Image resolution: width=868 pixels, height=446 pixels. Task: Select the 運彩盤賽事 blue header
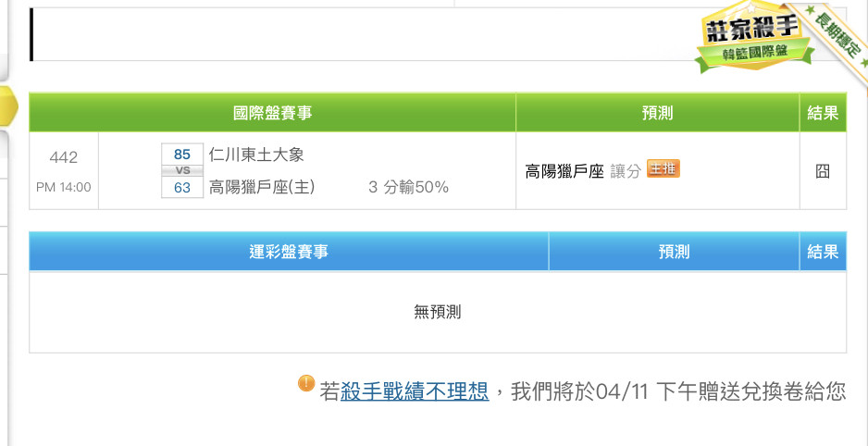point(289,252)
